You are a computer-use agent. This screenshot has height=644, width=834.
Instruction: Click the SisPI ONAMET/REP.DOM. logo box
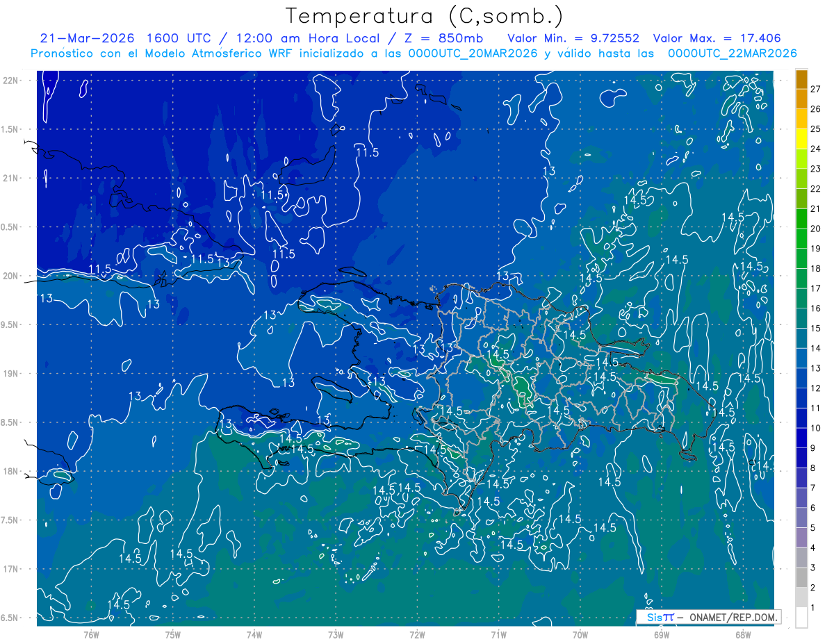pyautogui.click(x=708, y=617)
